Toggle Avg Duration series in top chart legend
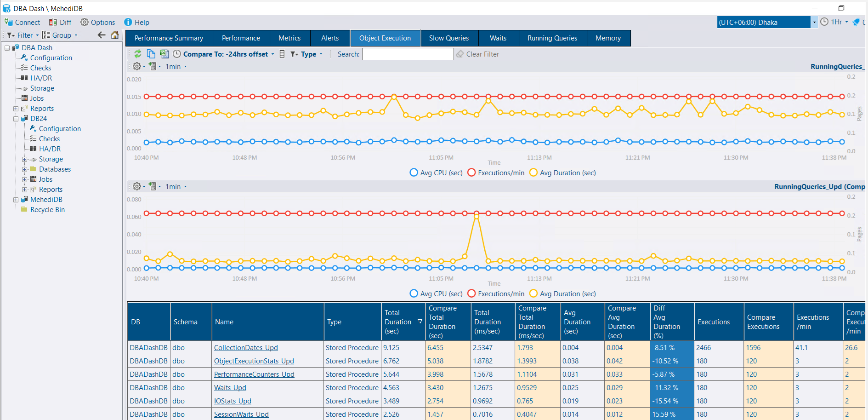Viewport: 868px width, 420px height. click(x=562, y=173)
